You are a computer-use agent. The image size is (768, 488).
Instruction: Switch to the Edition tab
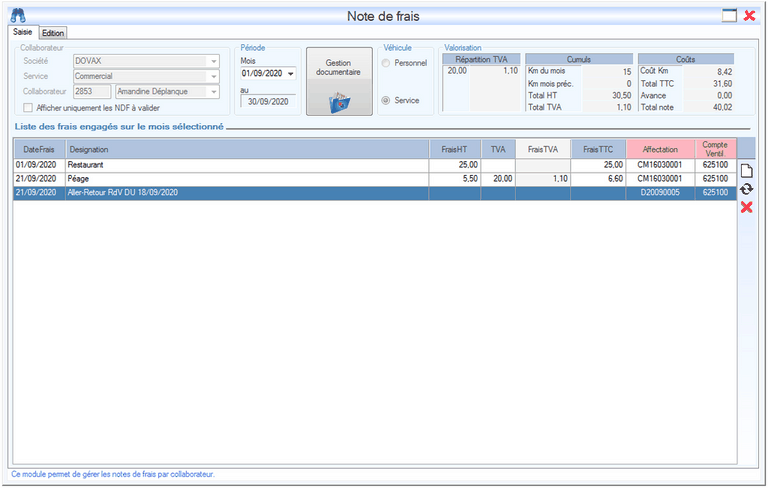(53, 33)
